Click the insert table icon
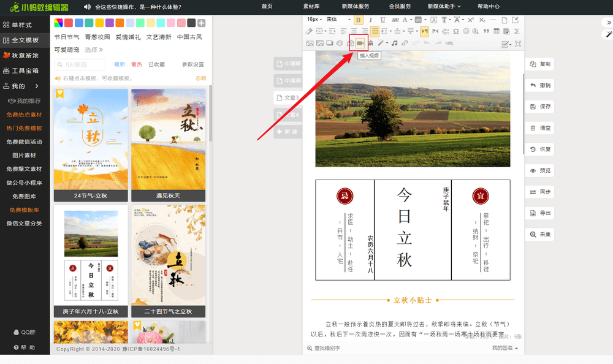This screenshot has height=364, width=613. [x=497, y=31]
